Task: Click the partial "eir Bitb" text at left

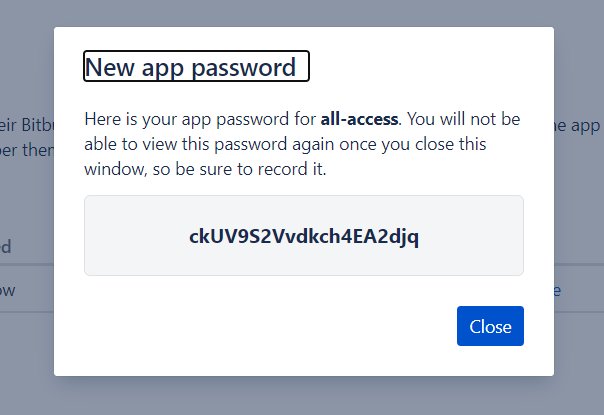Action: 25,119
